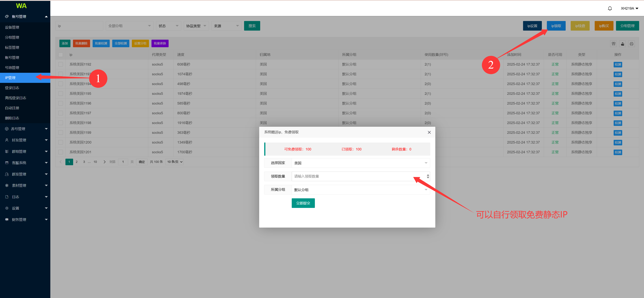This screenshot has width=644, height=298.
Task: Click the 好友管理 person icon in sidebar
Action: coord(7,140)
